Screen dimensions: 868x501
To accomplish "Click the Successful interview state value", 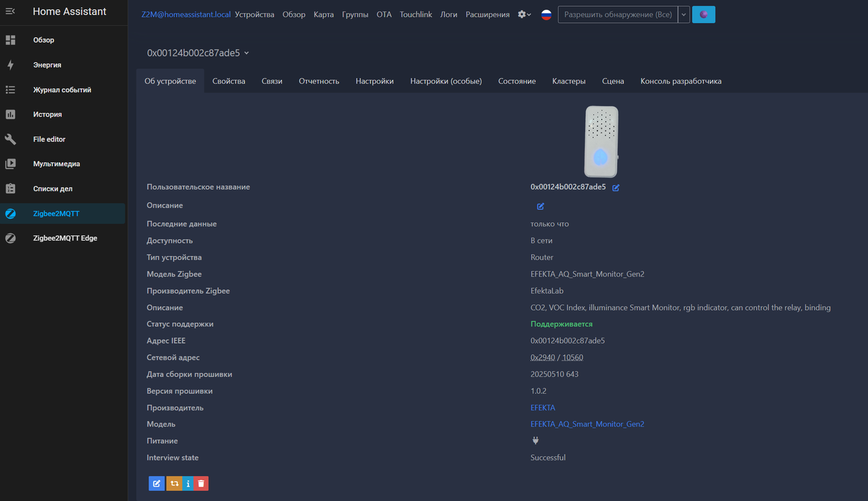I will click(548, 458).
